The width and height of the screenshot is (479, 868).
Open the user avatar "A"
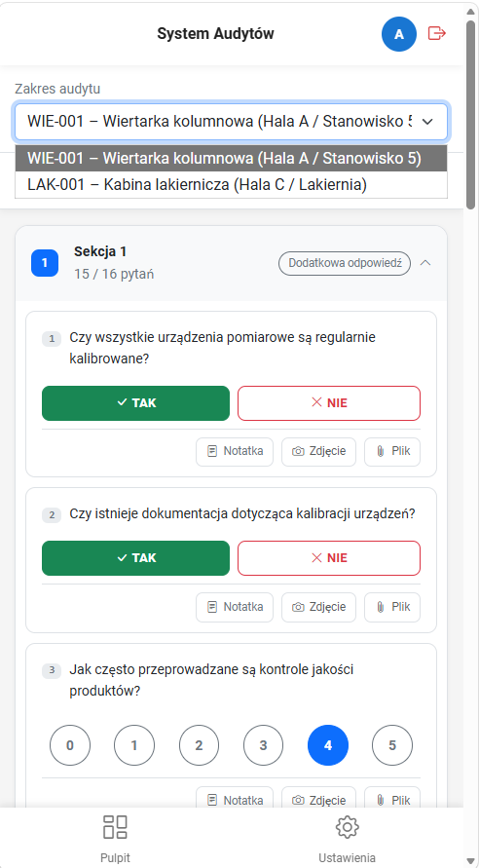tap(399, 34)
